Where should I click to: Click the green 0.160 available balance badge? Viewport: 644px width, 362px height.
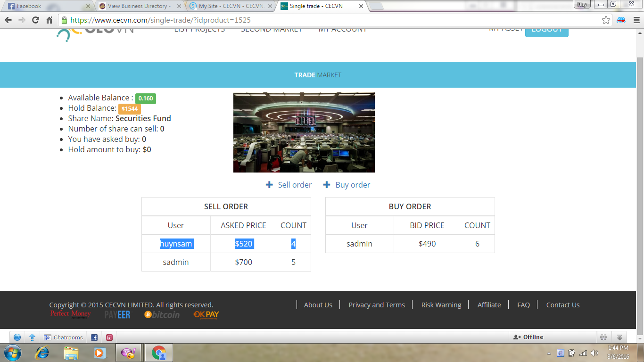pyautogui.click(x=146, y=99)
